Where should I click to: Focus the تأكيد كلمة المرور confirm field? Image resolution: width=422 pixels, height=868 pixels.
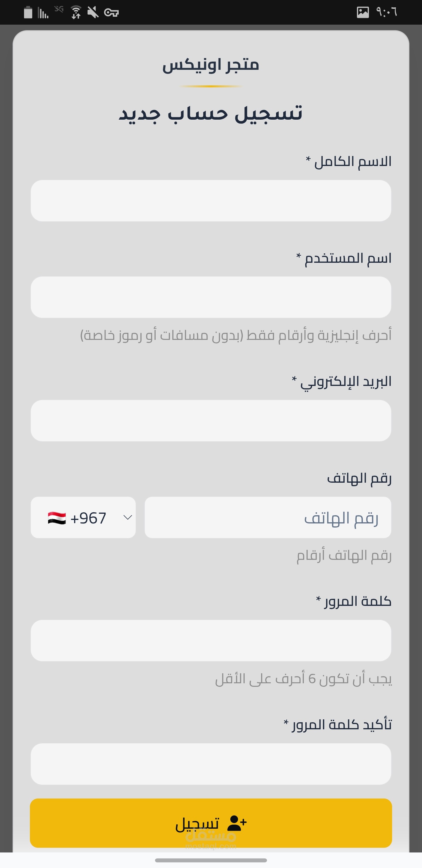(x=211, y=764)
